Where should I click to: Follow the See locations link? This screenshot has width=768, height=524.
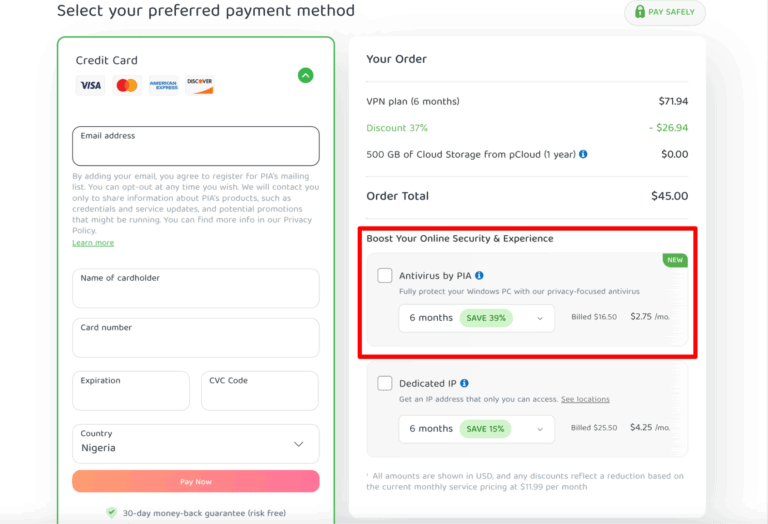point(585,399)
